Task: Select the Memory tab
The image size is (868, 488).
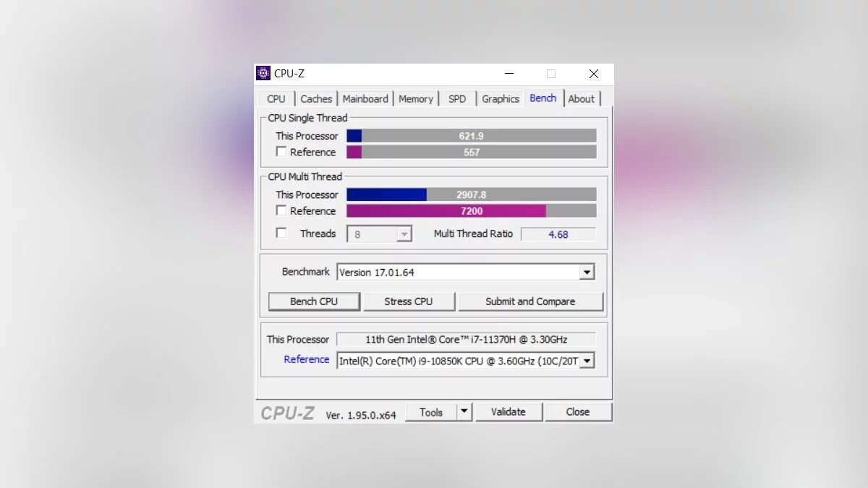Action: [416, 99]
